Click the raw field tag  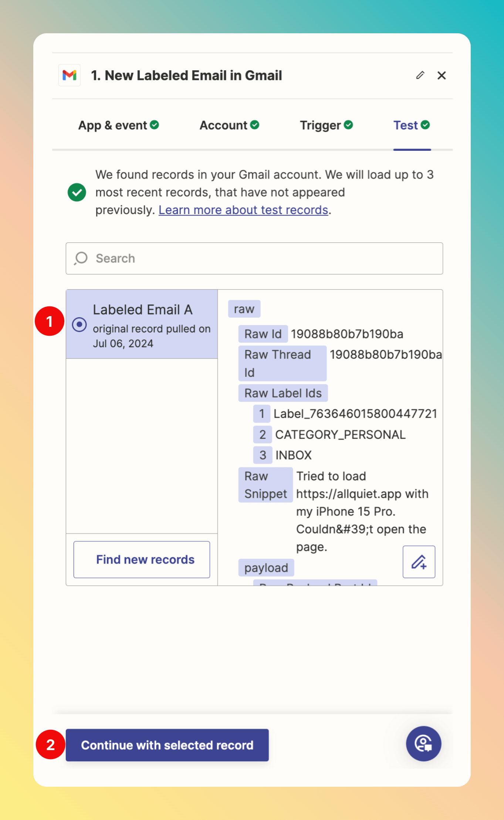[244, 309]
